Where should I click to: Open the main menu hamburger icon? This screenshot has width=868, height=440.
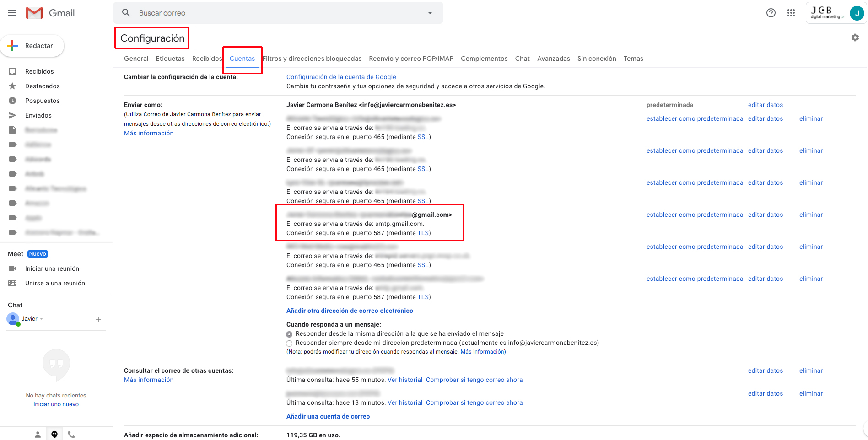pyautogui.click(x=12, y=13)
